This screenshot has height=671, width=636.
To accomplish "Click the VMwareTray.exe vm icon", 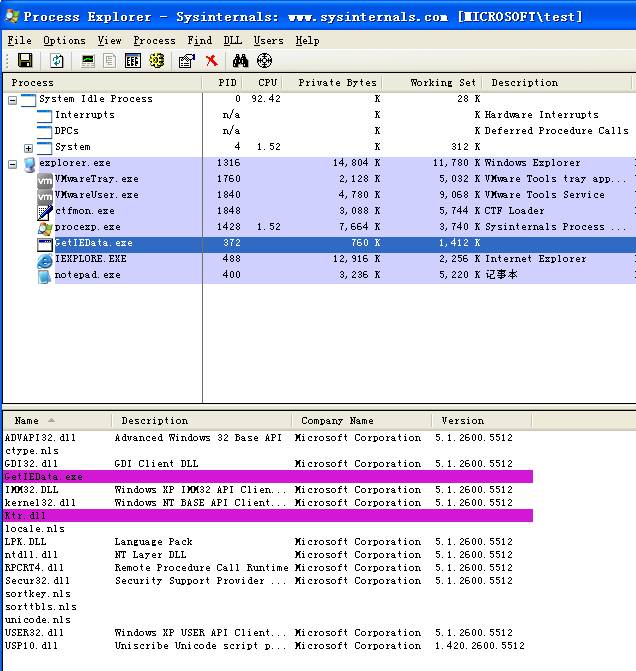I will click(45, 180).
